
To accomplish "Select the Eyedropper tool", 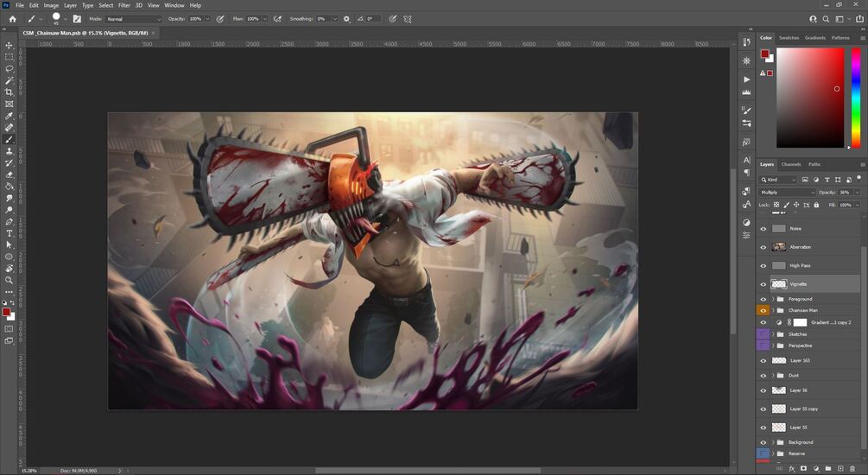I will [x=9, y=116].
